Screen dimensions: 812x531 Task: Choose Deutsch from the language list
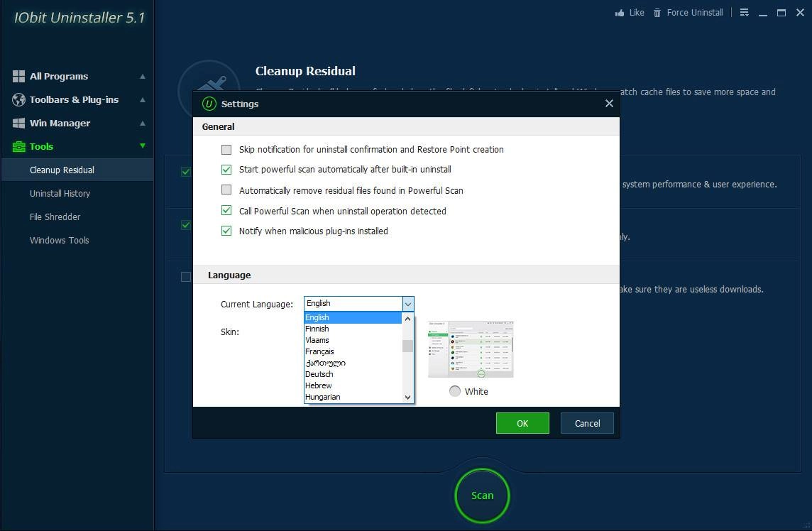(x=353, y=375)
